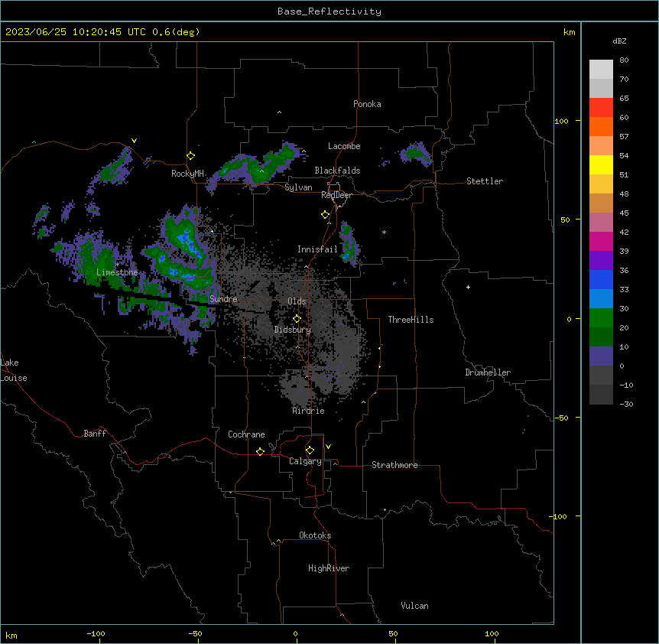Click the yellow diamond marker south of RedDeer
Image resolution: width=659 pixels, height=644 pixels.
[326, 215]
